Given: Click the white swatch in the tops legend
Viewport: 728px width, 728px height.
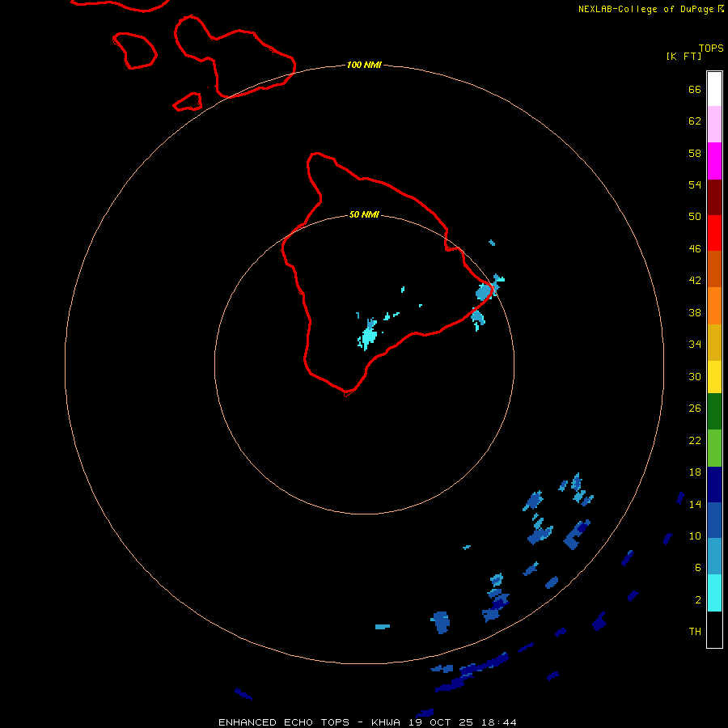Looking at the screenshot, I should (714, 89).
